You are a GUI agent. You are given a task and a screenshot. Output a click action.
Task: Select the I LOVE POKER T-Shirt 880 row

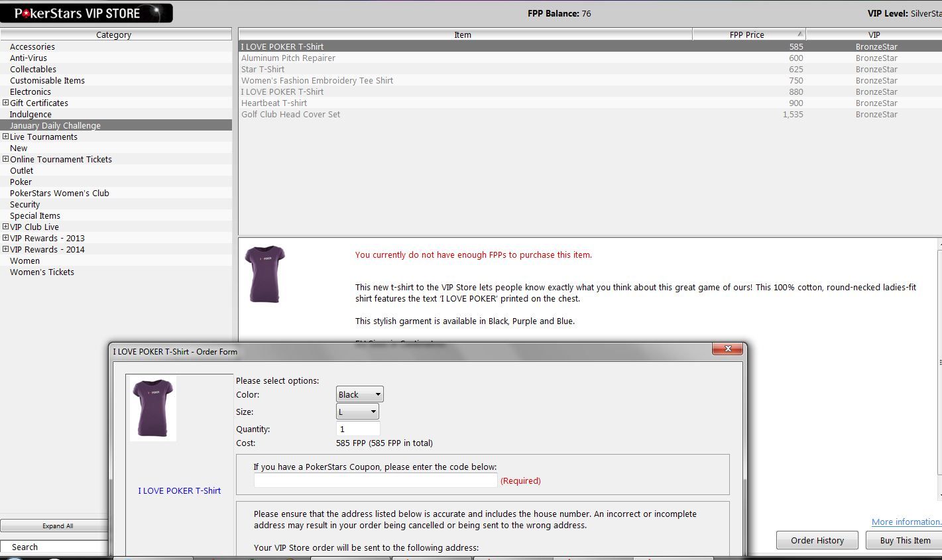pyautogui.click(x=589, y=91)
